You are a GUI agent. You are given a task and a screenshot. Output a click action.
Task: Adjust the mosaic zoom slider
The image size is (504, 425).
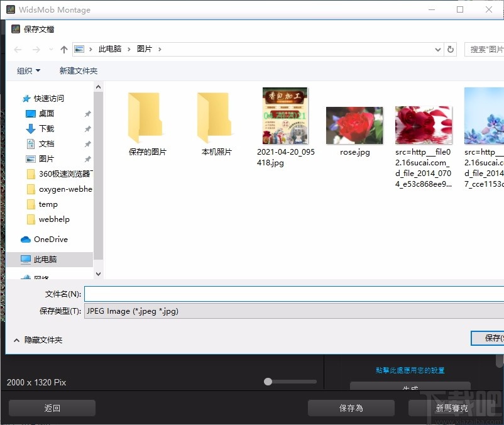click(267, 381)
